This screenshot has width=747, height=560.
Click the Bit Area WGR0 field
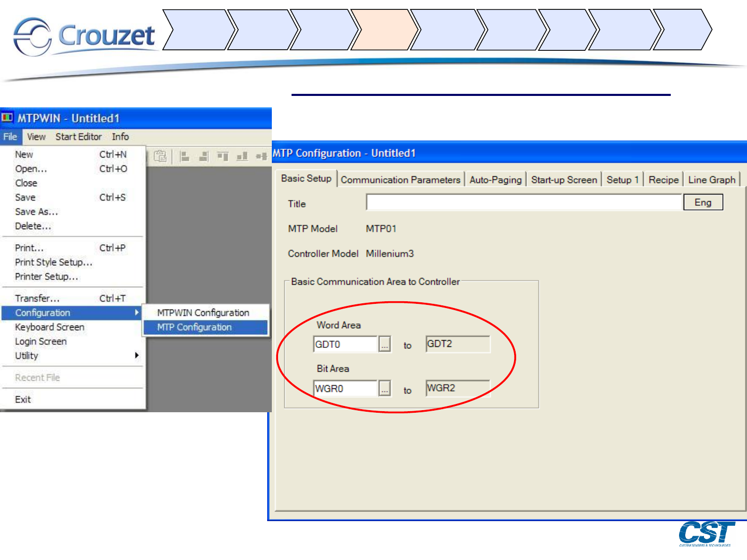tap(345, 388)
